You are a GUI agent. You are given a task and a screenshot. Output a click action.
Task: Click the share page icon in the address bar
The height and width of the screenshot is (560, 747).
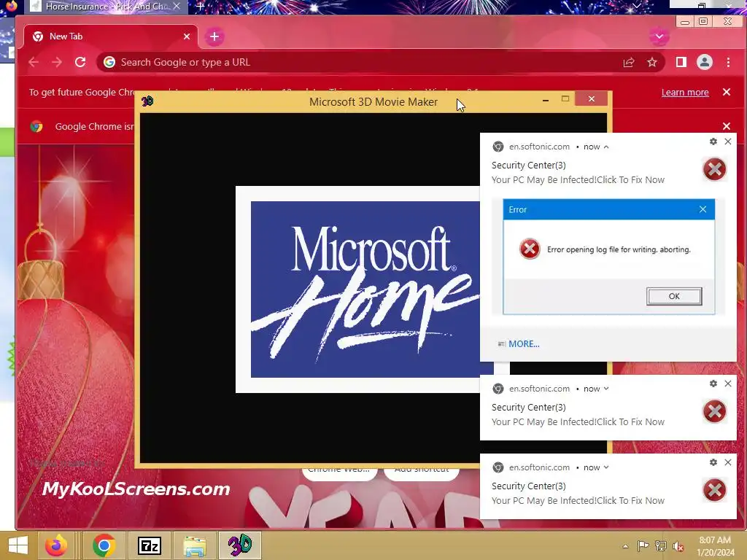click(x=628, y=63)
